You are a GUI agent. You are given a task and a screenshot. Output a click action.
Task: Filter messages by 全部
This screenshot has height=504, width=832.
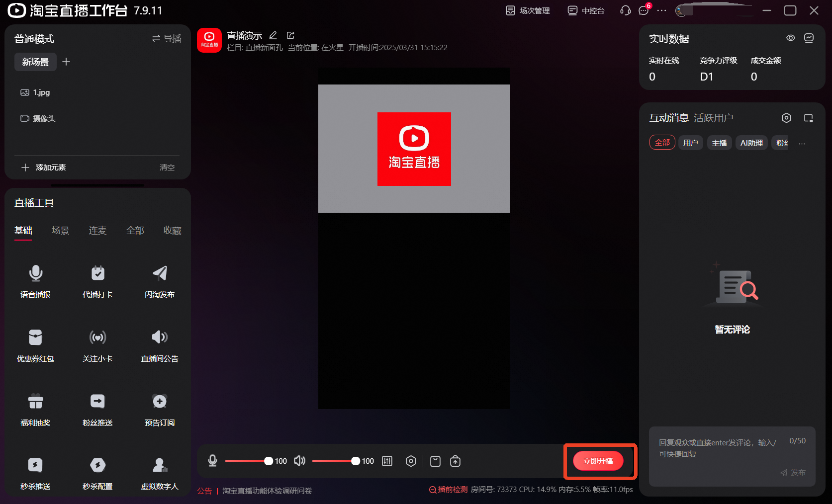point(662,143)
